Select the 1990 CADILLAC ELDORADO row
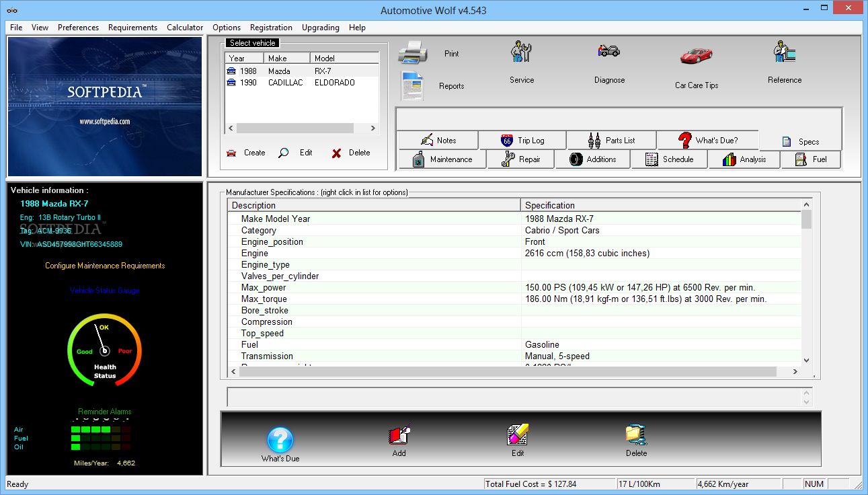This screenshot has width=868, height=495. 302,83
